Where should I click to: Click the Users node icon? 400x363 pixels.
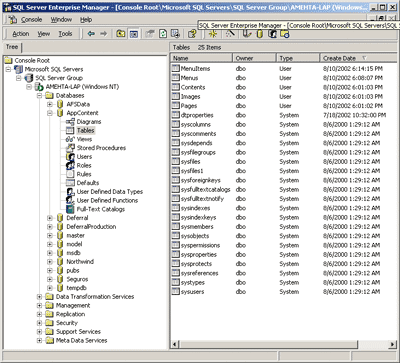[x=70, y=156]
